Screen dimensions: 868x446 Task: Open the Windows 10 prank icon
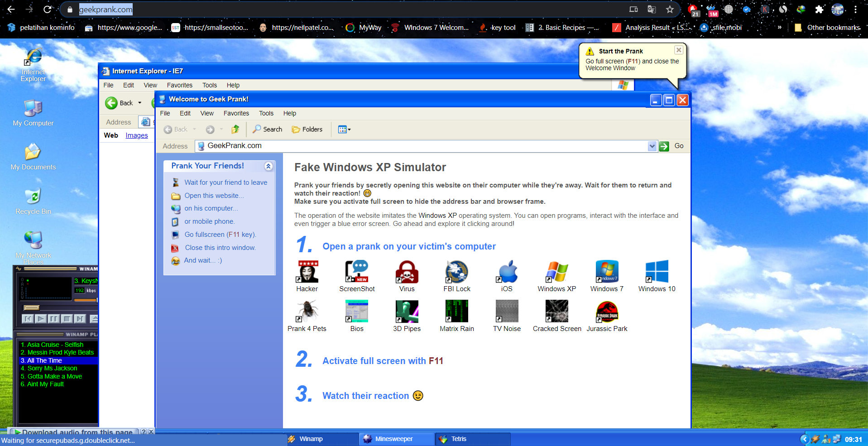pos(657,276)
